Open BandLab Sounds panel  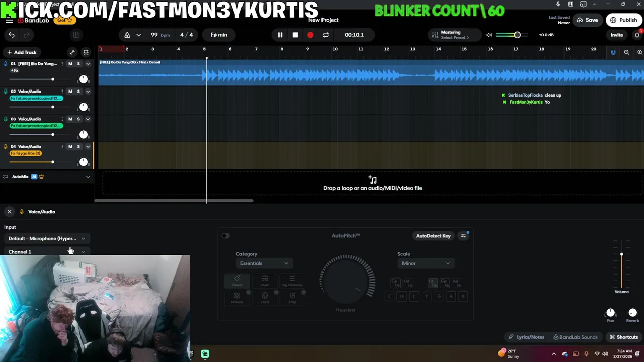576,337
